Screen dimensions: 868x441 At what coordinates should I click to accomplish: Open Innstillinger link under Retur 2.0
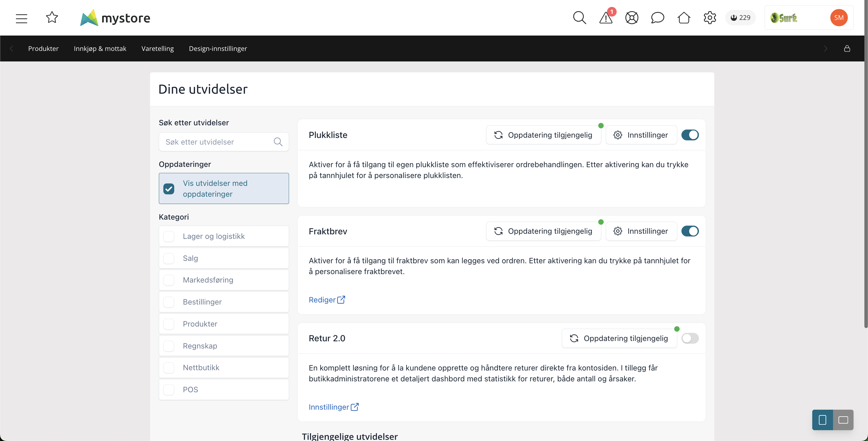pos(334,407)
